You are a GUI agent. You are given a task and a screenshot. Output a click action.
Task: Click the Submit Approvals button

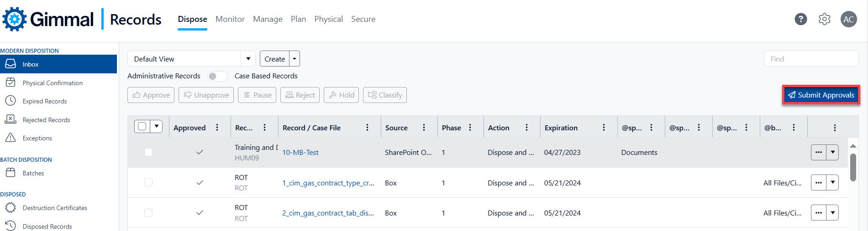pyautogui.click(x=821, y=95)
